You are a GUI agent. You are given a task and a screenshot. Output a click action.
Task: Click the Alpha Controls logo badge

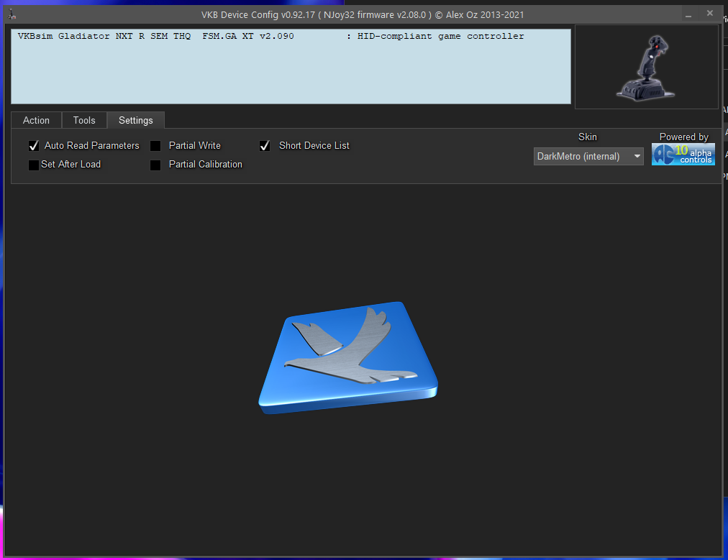pyautogui.click(x=683, y=155)
